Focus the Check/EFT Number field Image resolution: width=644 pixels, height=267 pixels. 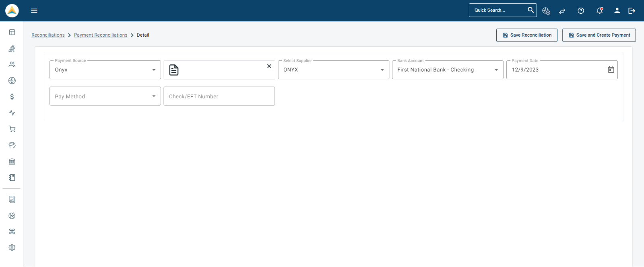click(219, 96)
